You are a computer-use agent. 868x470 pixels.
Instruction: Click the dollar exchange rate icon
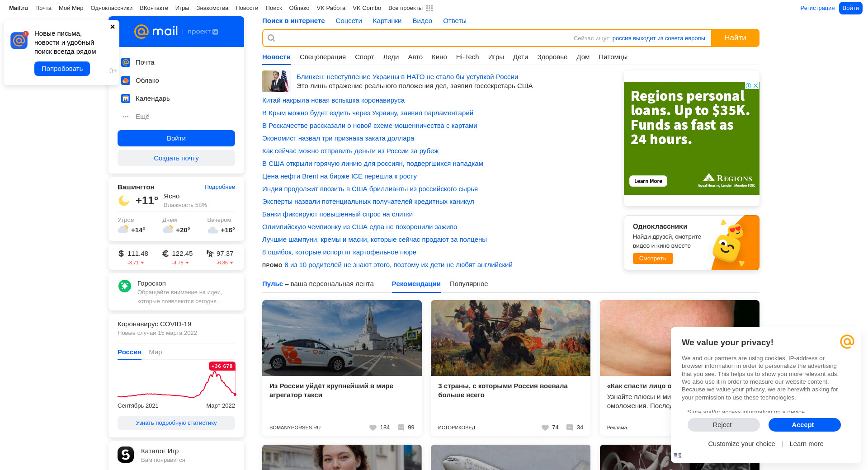(121, 254)
